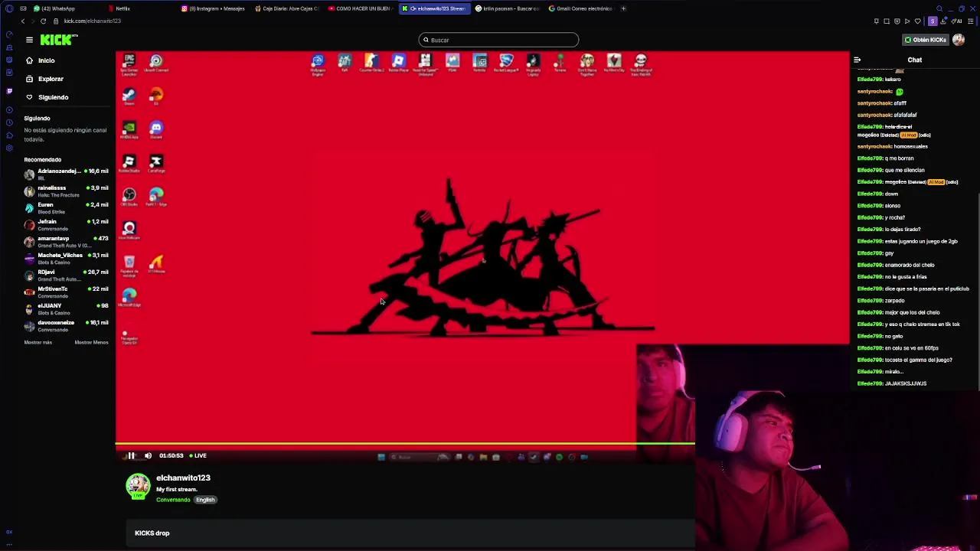Open Explorar in sidebar
Viewport: 980px width, 551px height.
click(44, 79)
